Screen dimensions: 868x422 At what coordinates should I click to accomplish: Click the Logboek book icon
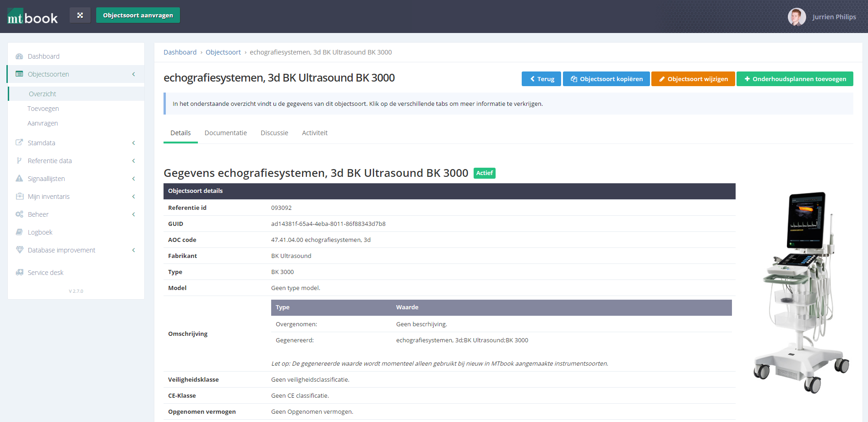(19, 232)
